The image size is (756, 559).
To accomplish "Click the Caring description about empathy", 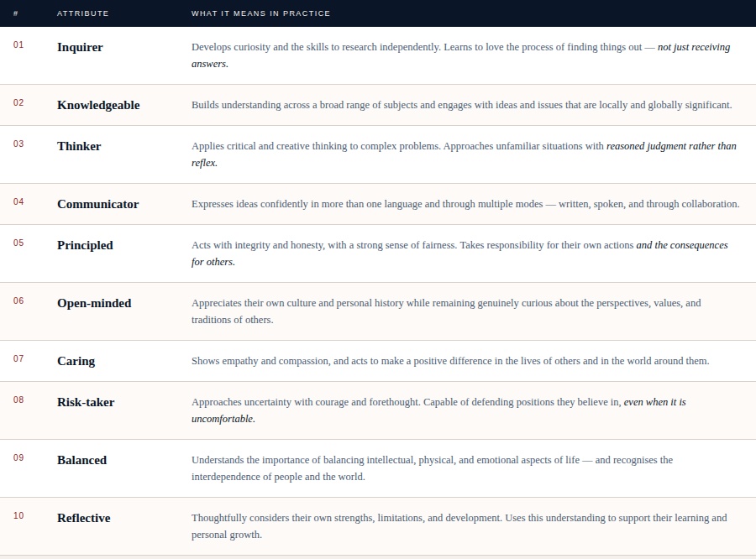I will [x=450, y=361].
